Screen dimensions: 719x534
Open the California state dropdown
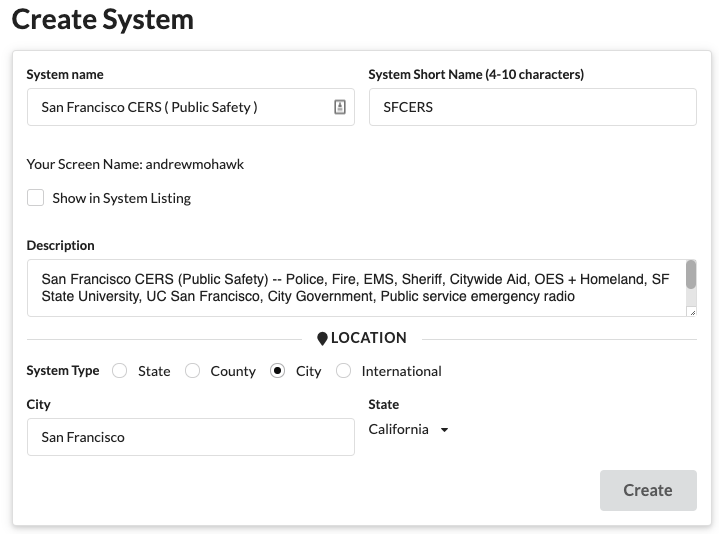[409, 429]
